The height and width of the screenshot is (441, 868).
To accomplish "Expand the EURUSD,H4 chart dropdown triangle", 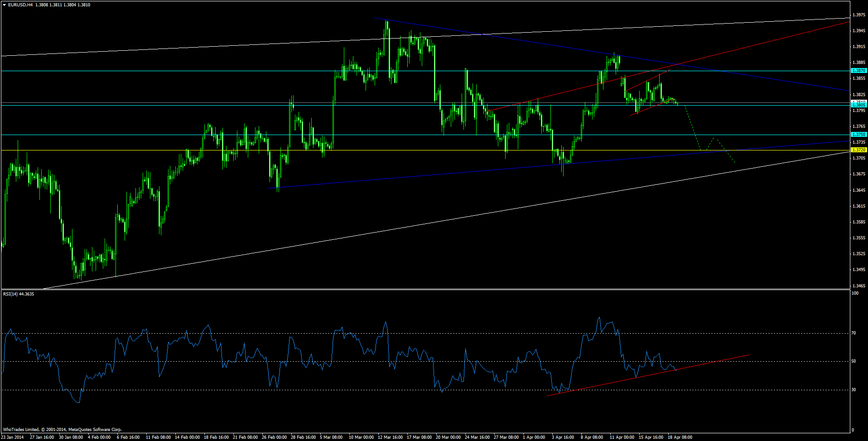I will [x=4, y=5].
